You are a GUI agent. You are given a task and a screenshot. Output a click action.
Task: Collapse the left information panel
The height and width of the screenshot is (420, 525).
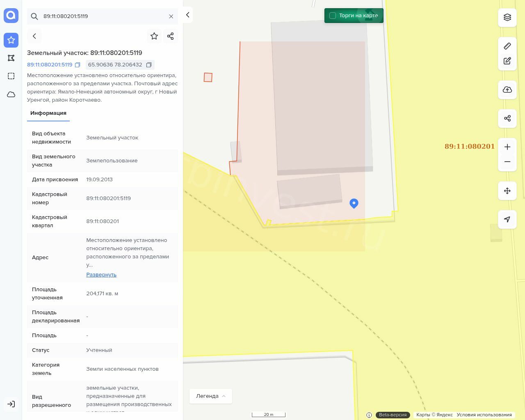click(187, 15)
